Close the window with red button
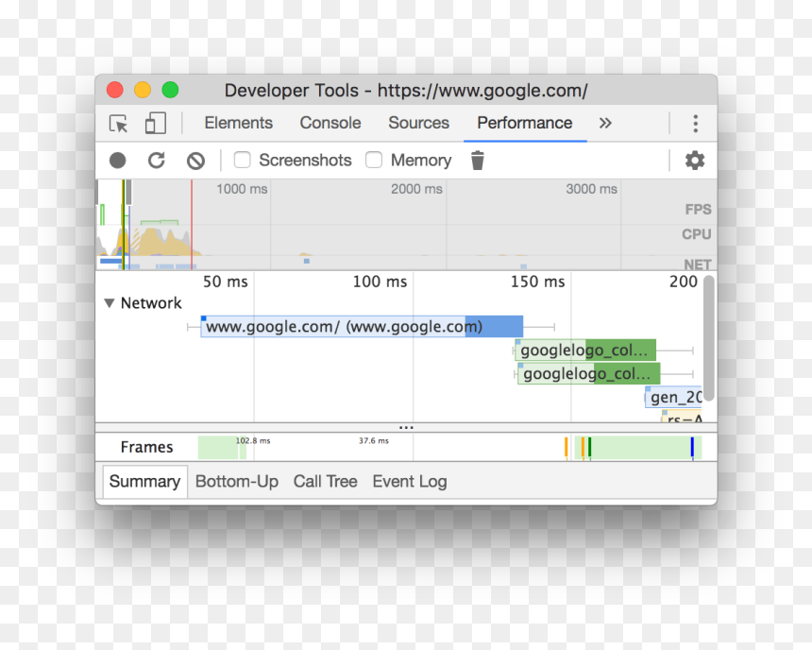The image size is (812, 650). [115, 90]
